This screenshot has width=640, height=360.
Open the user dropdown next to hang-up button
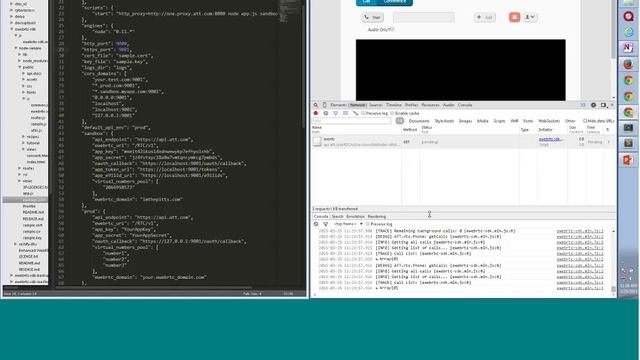(530, 17)
